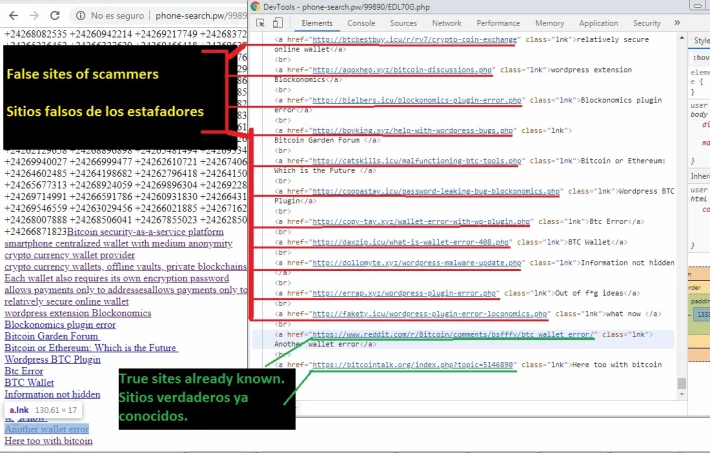Open 'relatively secure online wallet' page link
Screen dimensions: 710x453
click(x=67, y=302)
